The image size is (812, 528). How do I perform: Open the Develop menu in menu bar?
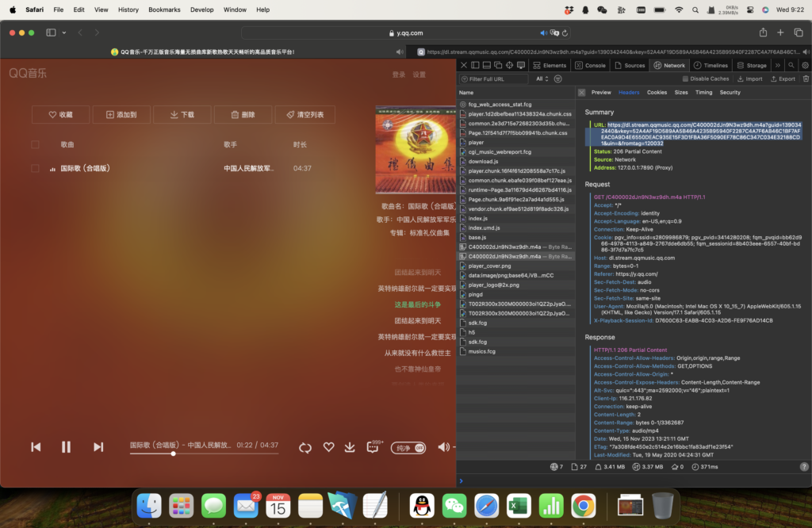(201, 10)
